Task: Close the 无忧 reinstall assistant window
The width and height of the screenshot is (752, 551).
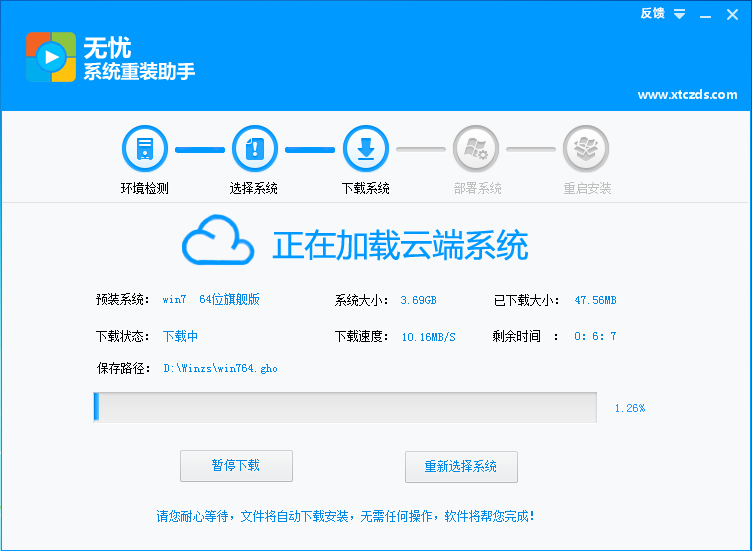Action: (x=733, y=14)
